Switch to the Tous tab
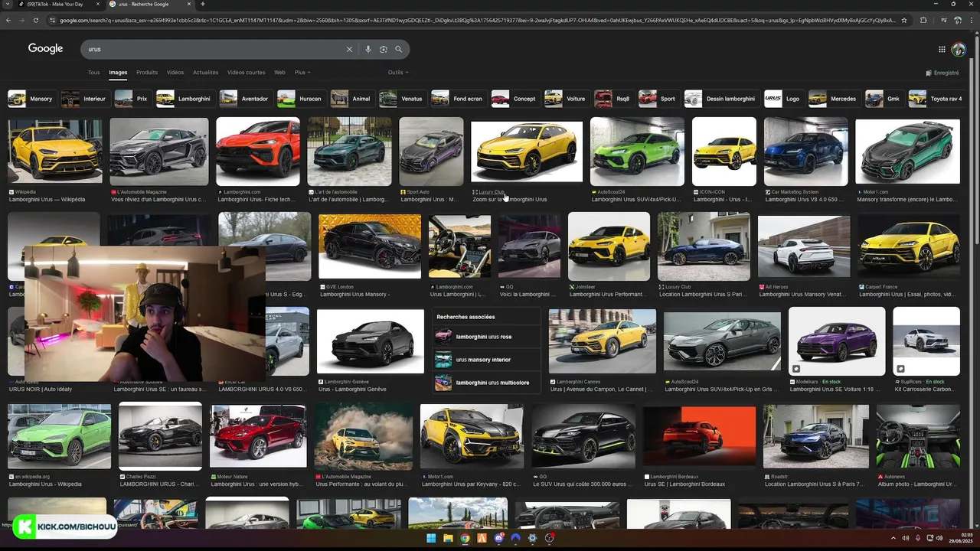The image size is (980, 551). click(x=93, y=72)
